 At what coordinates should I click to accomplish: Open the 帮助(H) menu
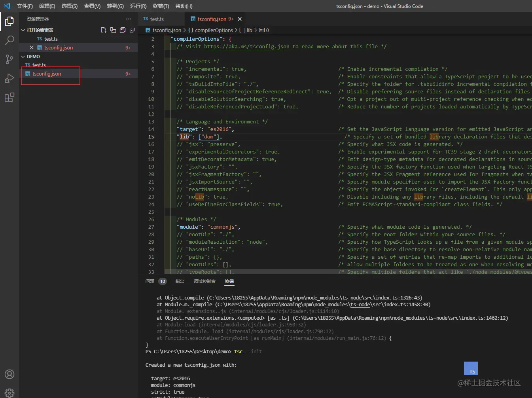click(184, 6)
